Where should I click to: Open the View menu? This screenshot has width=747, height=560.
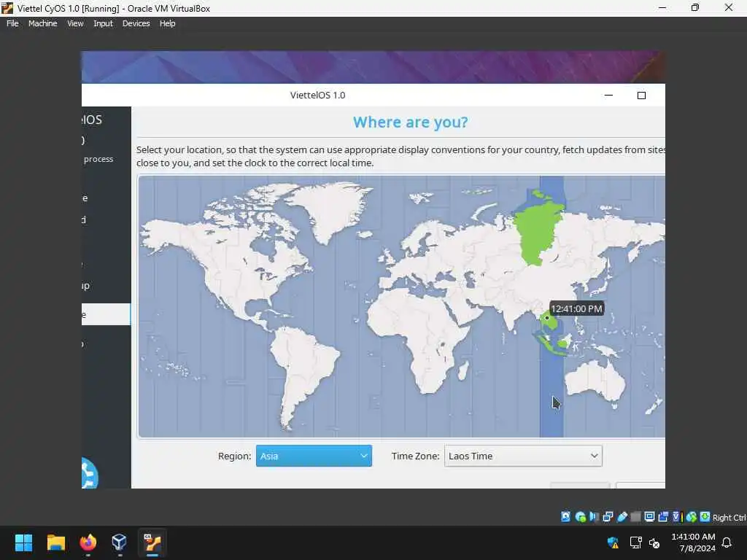pos(75,23)
